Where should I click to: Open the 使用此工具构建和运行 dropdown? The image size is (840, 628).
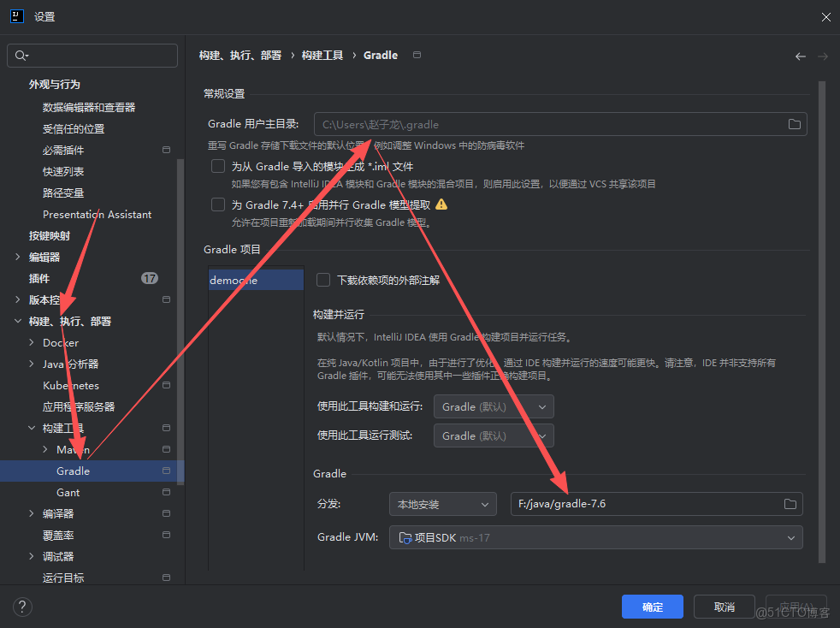tap(494, 406)
